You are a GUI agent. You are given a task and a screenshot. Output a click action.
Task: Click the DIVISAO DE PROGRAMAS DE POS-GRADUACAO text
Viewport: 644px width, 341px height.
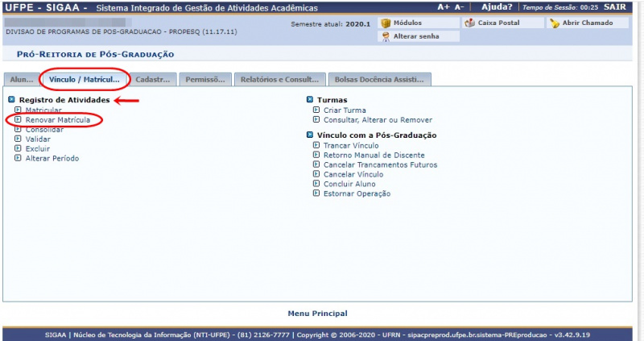pyautogui.click(x=122, y=31)
